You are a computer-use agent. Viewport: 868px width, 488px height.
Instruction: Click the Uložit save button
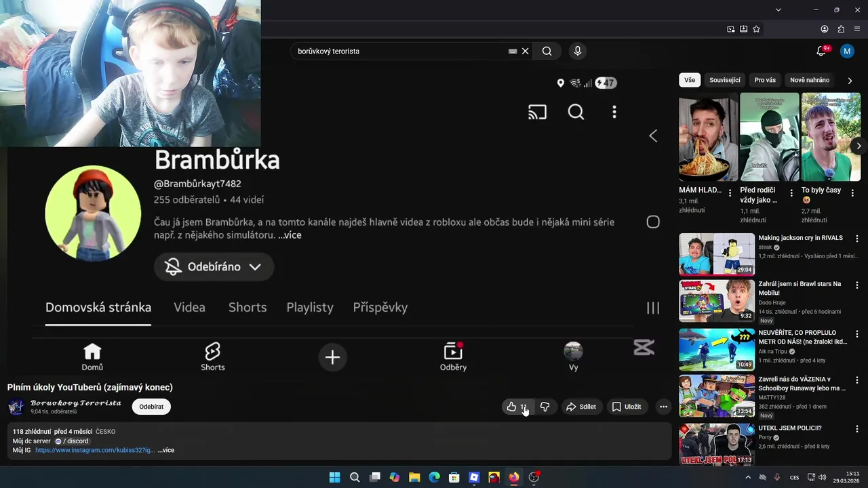click(x=627, y=407)
